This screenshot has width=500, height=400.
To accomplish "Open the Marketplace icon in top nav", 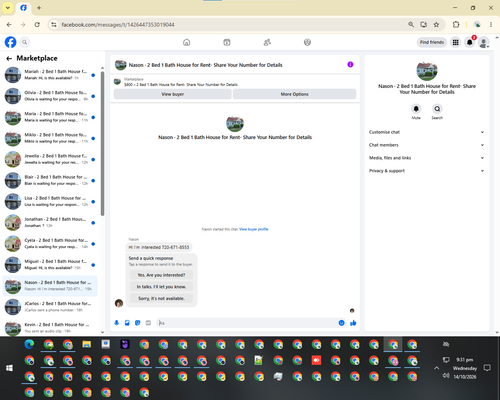I will pyautogui.click(x=227, y=42).
